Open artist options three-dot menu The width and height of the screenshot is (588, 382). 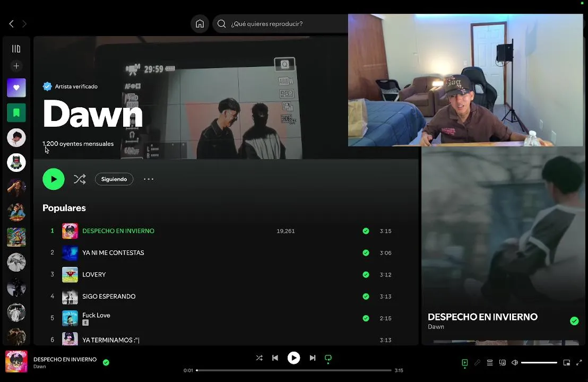coord(149,179)
